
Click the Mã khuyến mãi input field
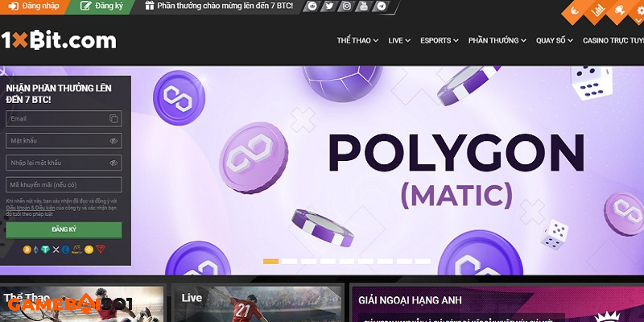click(x=64, y=185)
